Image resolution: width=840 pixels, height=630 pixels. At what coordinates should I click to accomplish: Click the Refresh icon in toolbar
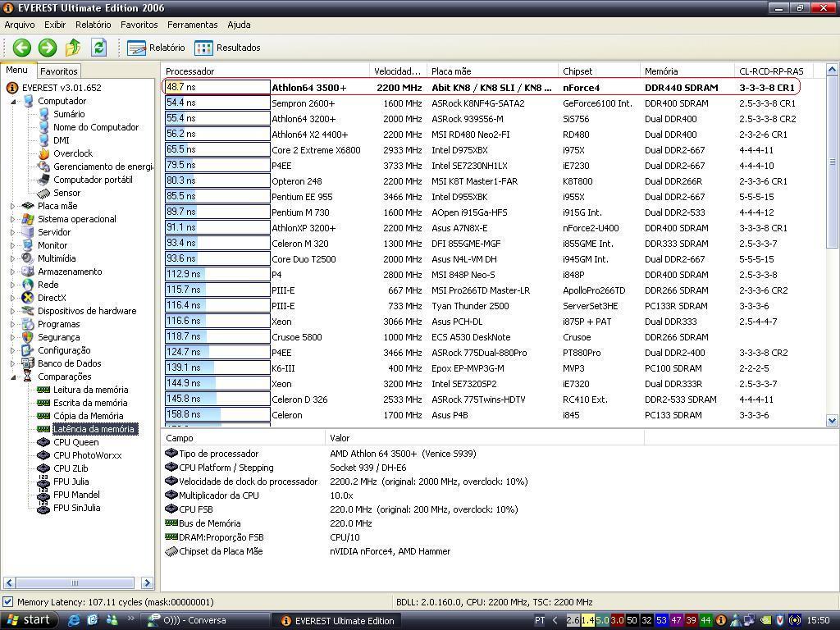click(98, 48)
